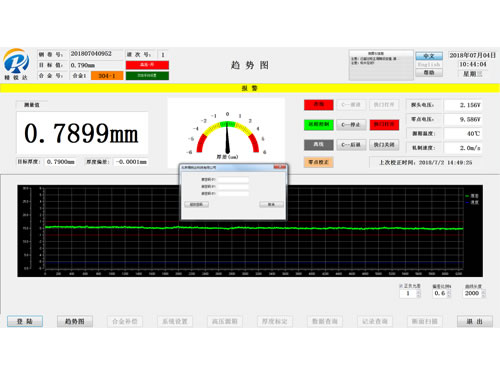Viewport: 500px width, 375px height.
Task: Switch language to 中文
Action: coord(429,56)
